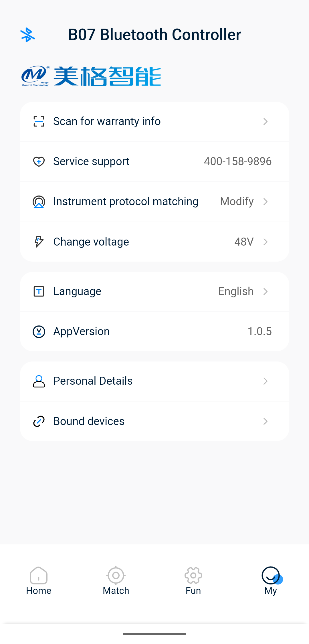Viewport: 309px width, 644px height.
Task: Click the AppVersion download icon
Action: point(39,332)
